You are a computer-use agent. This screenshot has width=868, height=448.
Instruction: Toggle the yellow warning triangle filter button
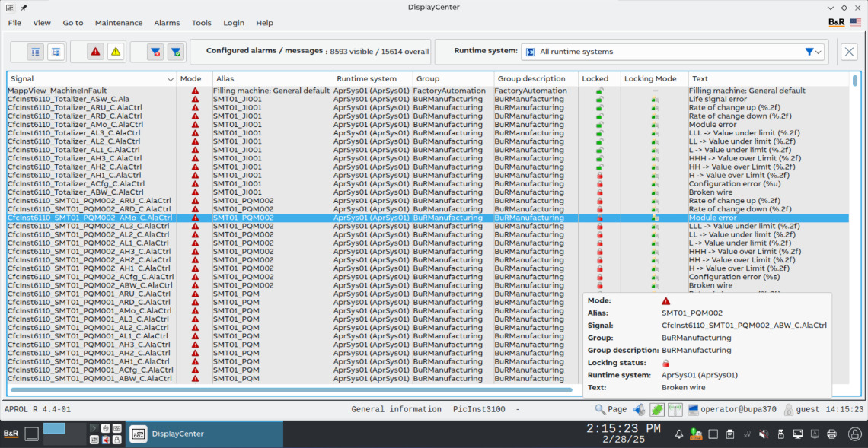[116, 52]
